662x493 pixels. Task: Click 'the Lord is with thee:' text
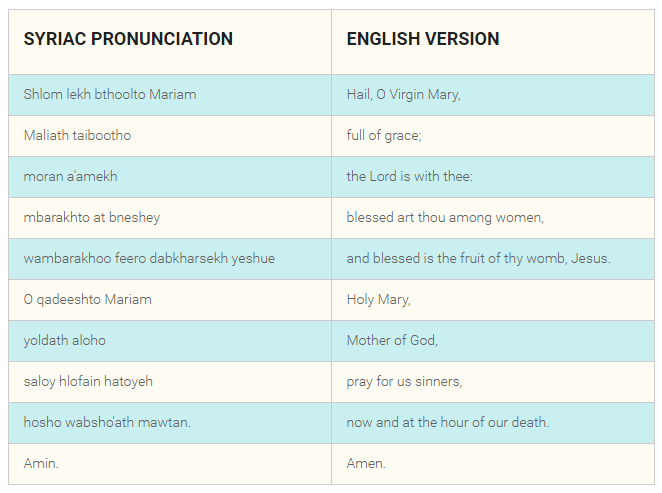point(409,177)
